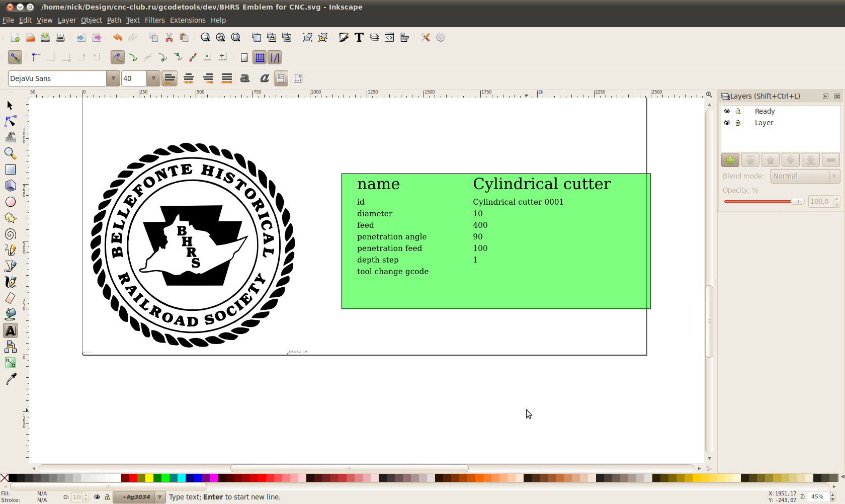Image resolution: width=845 pixels, height=504 pixels.
Task: Open the Extensions menu
Action: click(x=188, y=20)
